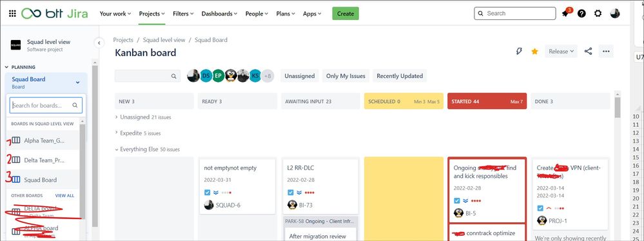Viewport: 644px width, 241px height.
Task: Click the VIEW ALL boards link
Action: click(x=64, y=196)
